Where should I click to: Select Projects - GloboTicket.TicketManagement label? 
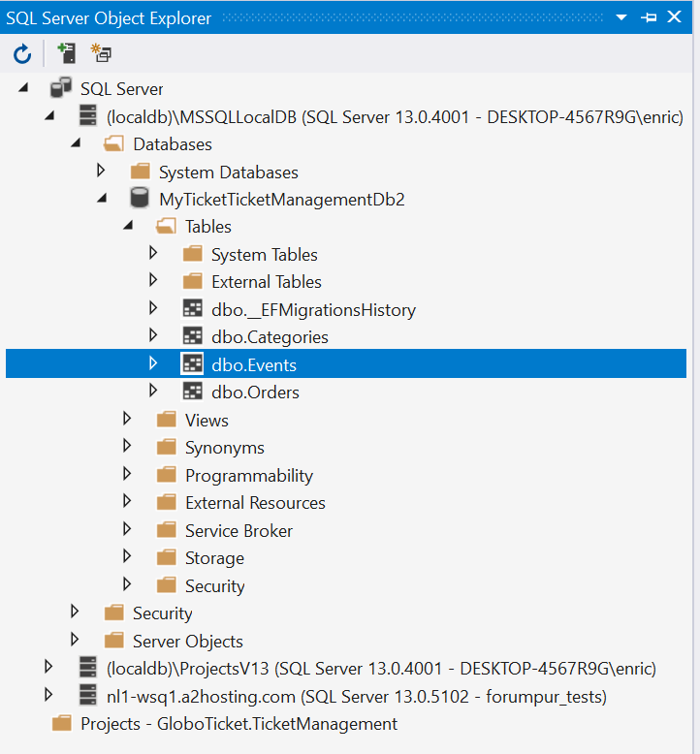[239, 724]
